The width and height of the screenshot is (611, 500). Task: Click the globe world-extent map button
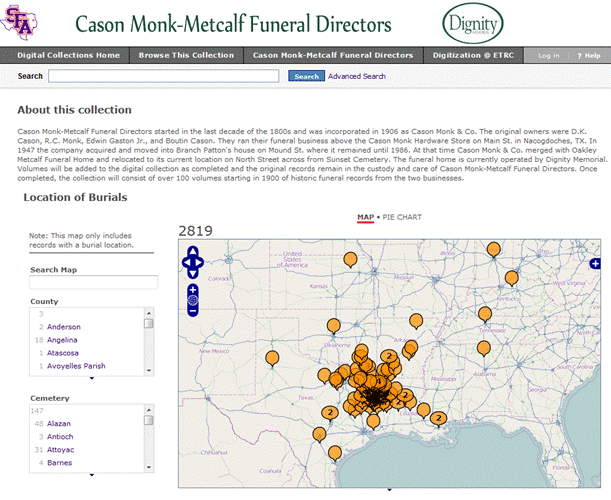pyautogui.click(x=192, y=300)
